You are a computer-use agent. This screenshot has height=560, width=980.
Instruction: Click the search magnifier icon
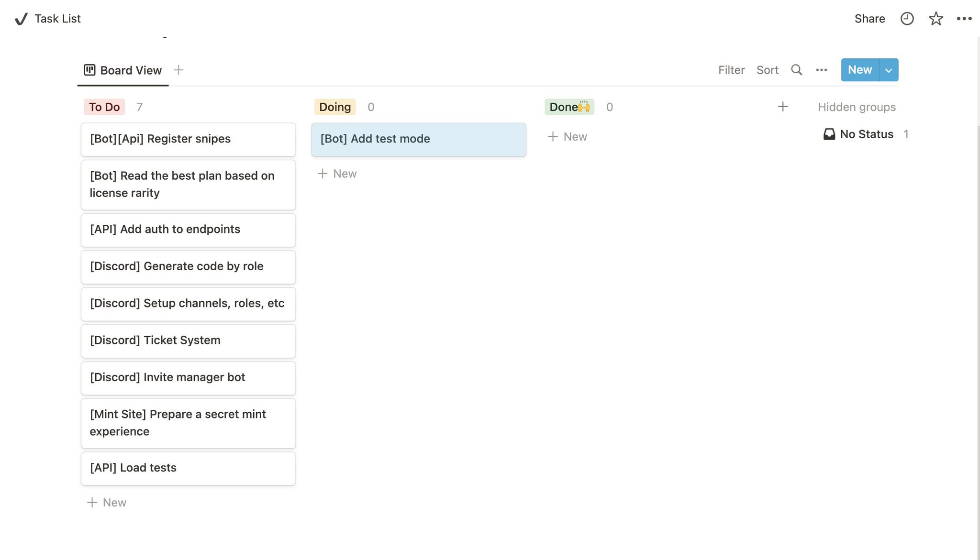[796, 70]
